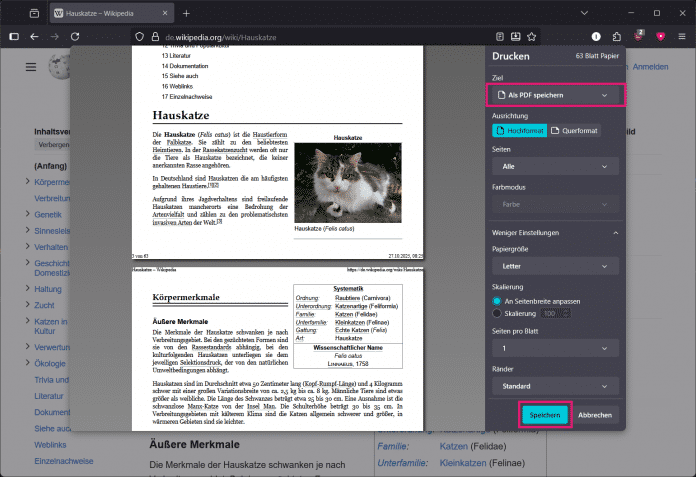Close the Hauskatze – Wikipedia tab
This screenshot has width=696, height=477.
pyautogui.click(x=165, y=13)
